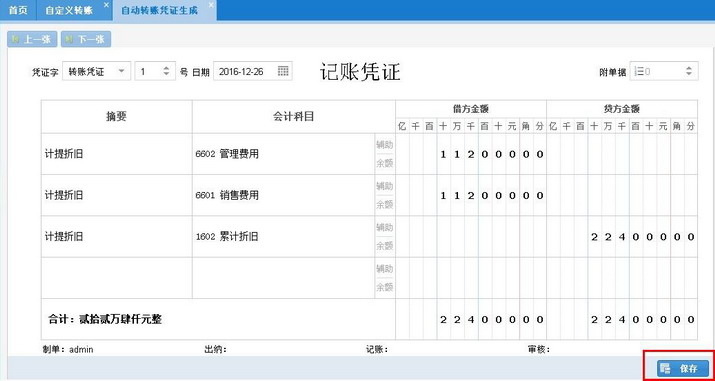Click the 会计科目 column header

(294, 117)
